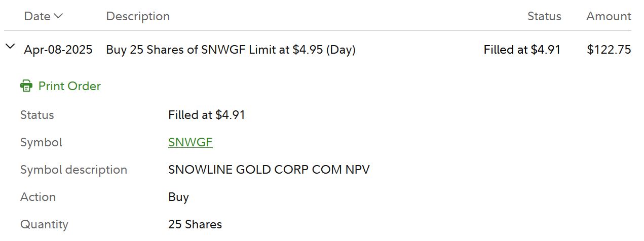This screenshot has height=241, width=644.
Task: Collapse the Apr-08-2025 order row chevron
Action: (x=10, y=47)
